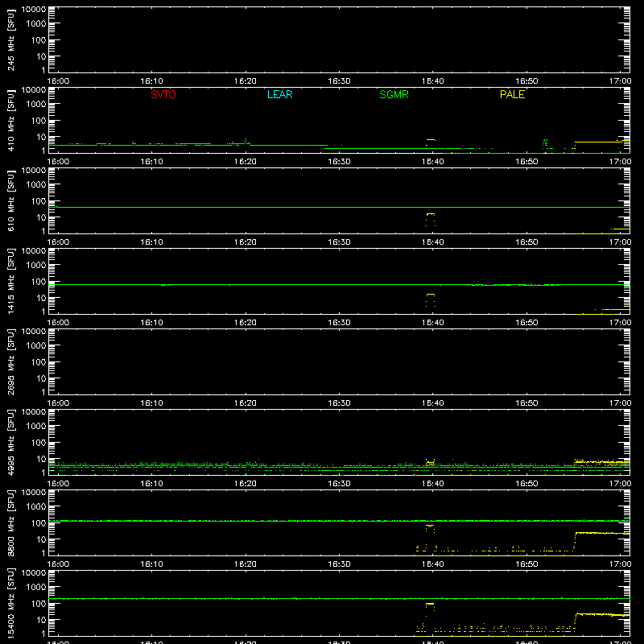Select the 15400 MHz [SFU] axis title
The width and height of the screenshot is (644, 644).
coord(10,603)
